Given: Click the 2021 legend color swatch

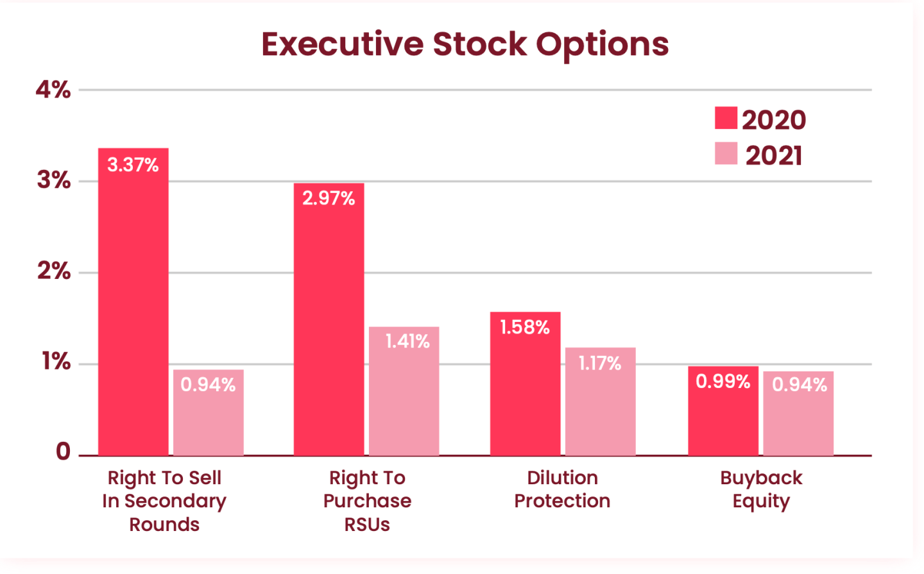Looking at the screenshot, I should (726, 154).
